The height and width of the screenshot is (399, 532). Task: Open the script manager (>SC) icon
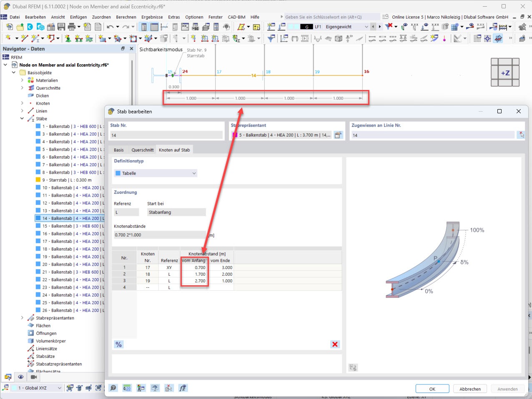pyautogui.click(x=195, y=27)
